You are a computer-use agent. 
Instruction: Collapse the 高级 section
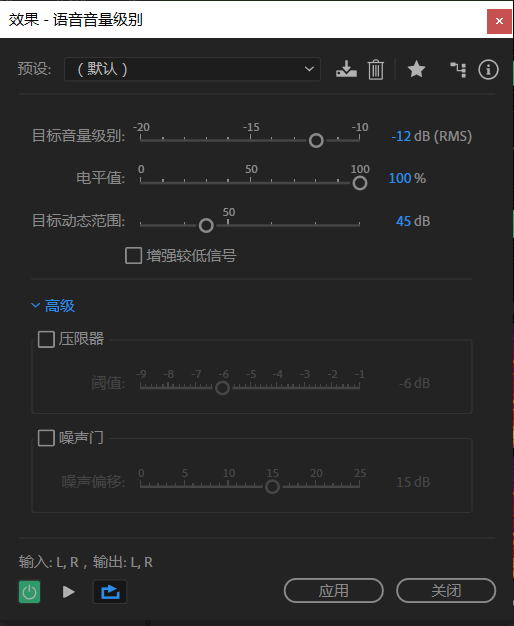(53, 306)
